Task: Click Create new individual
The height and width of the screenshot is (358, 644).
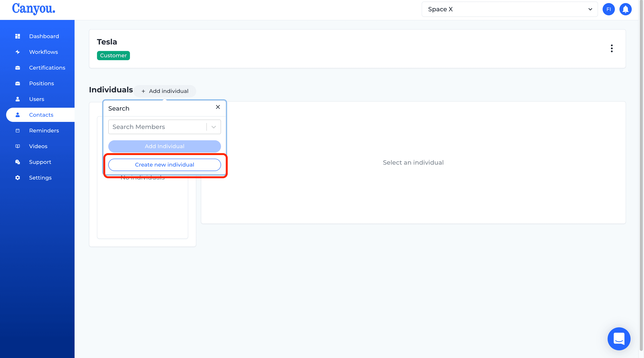Action: 164,165
